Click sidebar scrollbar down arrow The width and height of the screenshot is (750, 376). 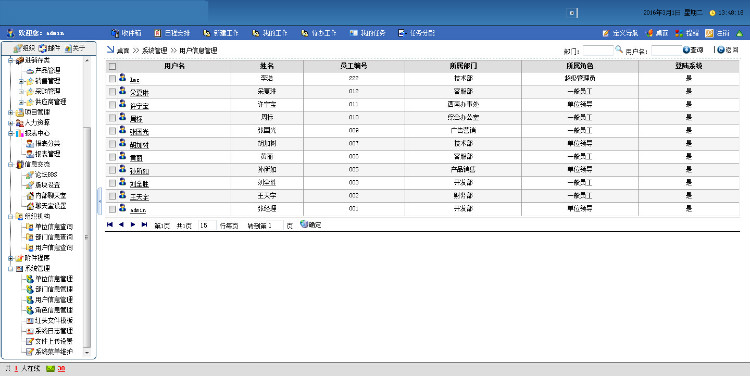tap(87, 353)
